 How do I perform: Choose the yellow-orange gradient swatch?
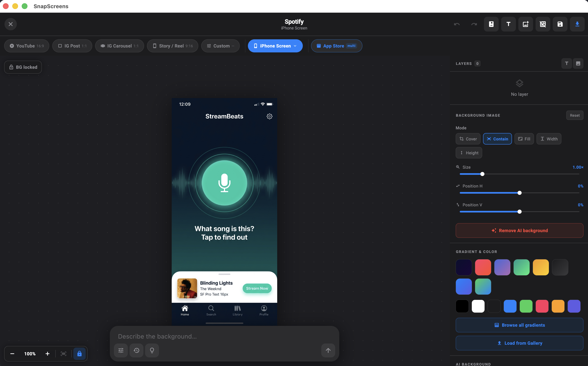tap(541, 267)
